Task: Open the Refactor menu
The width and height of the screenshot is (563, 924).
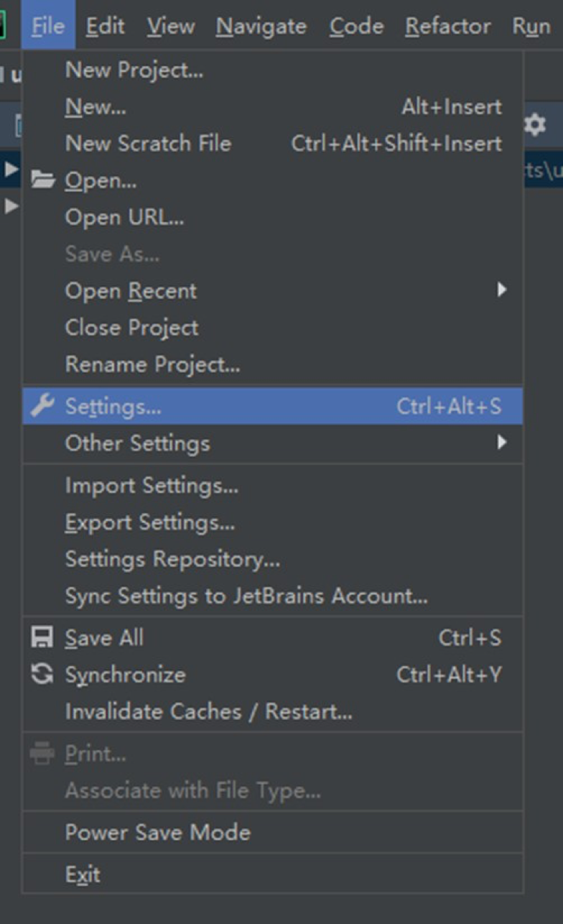Action: pos(448,27)
